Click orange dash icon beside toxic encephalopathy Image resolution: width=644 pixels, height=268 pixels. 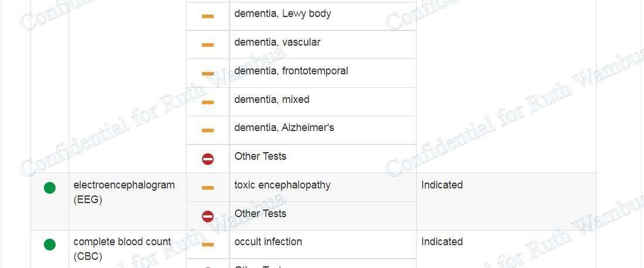coord(207,188)
